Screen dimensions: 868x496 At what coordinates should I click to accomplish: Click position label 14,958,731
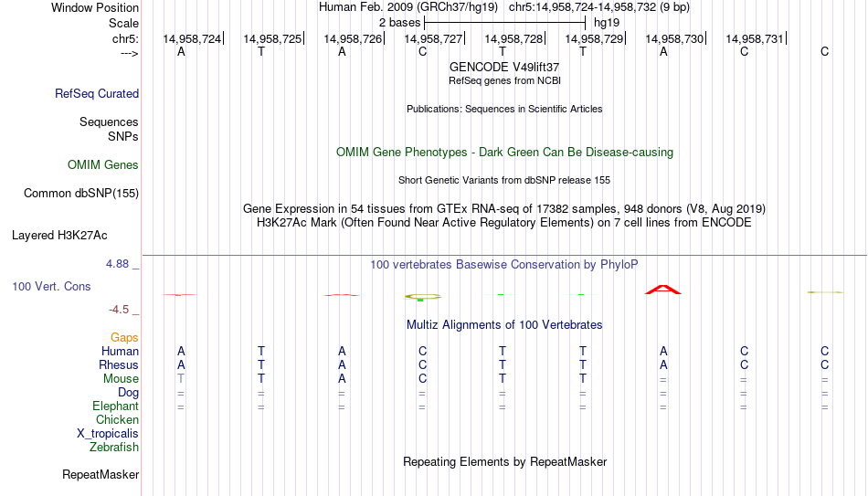tap(755, 38)
